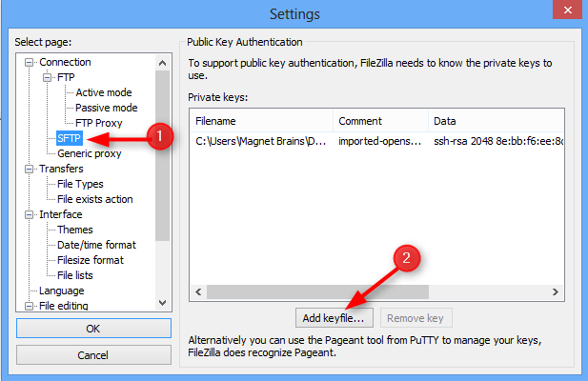Collapse the File editing tree node
588x381 pixels.
click(x=29, y=306)
